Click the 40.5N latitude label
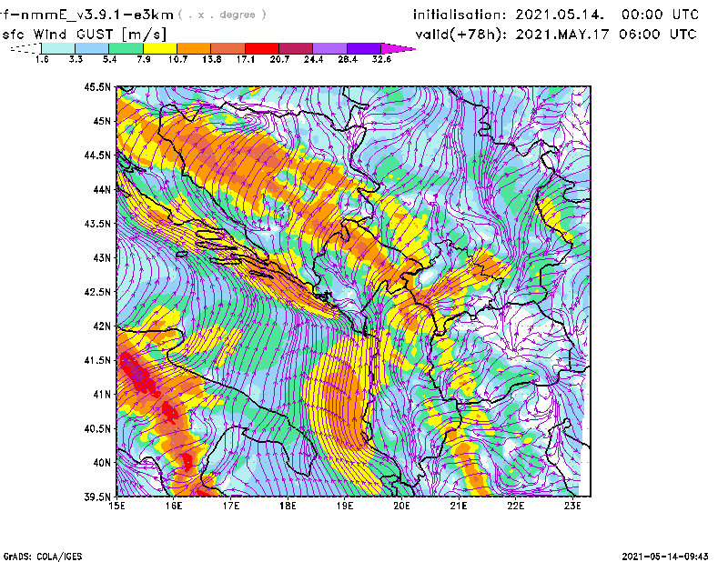Viewport: 728px width, 562px height. point(97,429)
